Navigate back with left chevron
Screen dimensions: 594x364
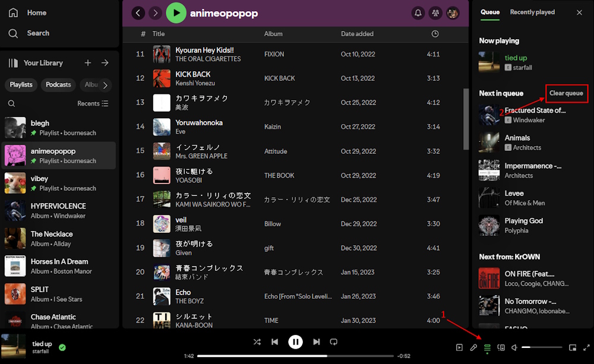click(x=138, y=13)
